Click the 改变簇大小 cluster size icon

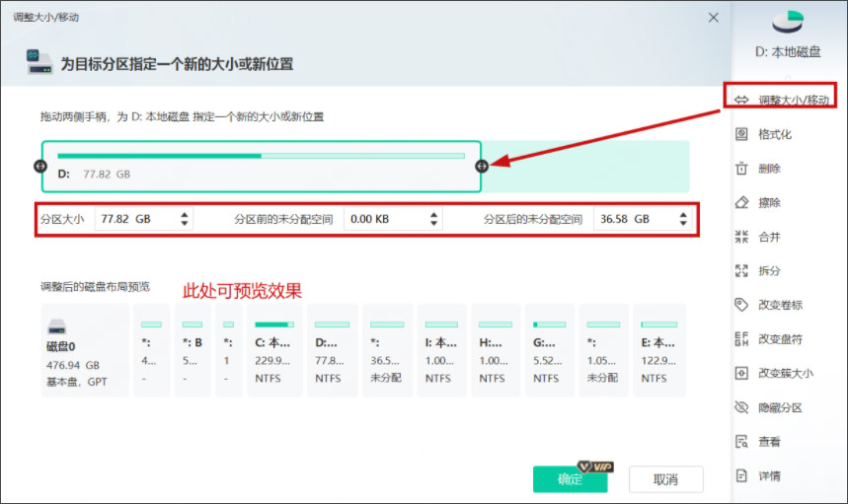[741, 373]
